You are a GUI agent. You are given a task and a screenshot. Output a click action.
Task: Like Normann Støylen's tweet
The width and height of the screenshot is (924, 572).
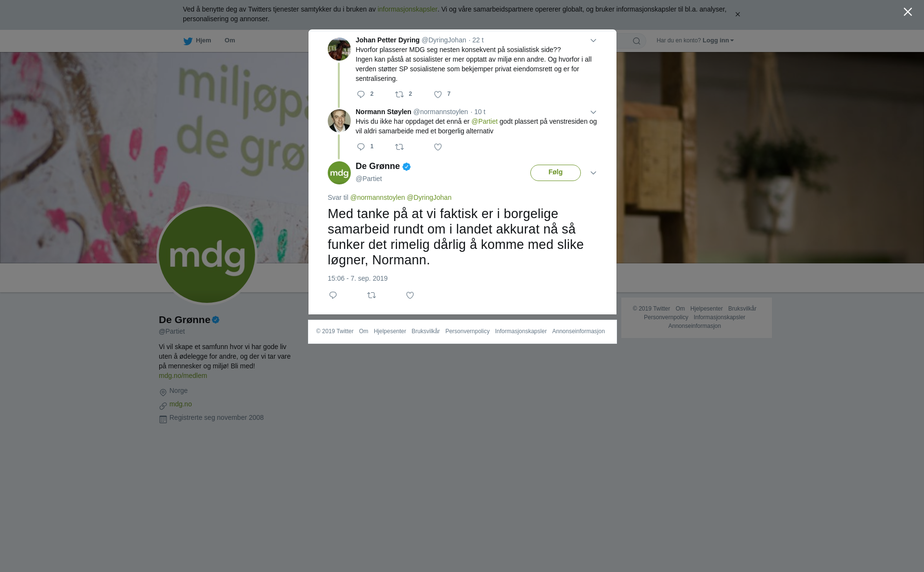438,147
